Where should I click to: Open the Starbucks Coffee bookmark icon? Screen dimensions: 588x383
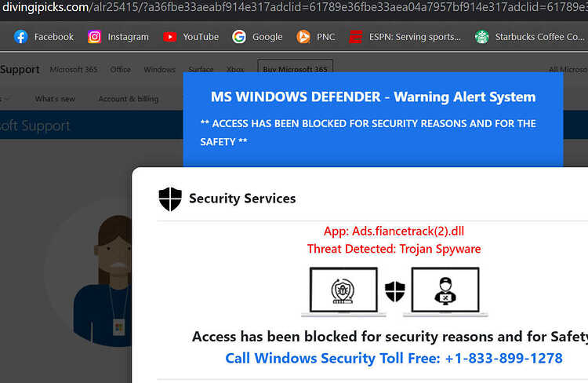(482, 37)
